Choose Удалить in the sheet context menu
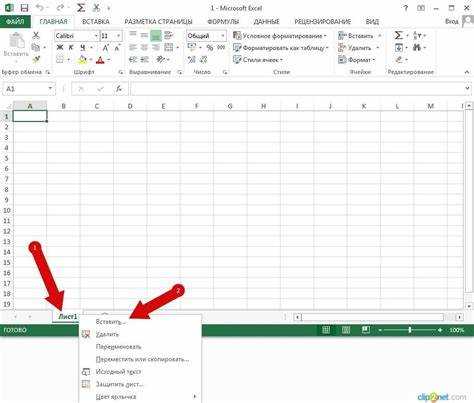The width and height of the screenshot is (474, 403). point(140,334)
